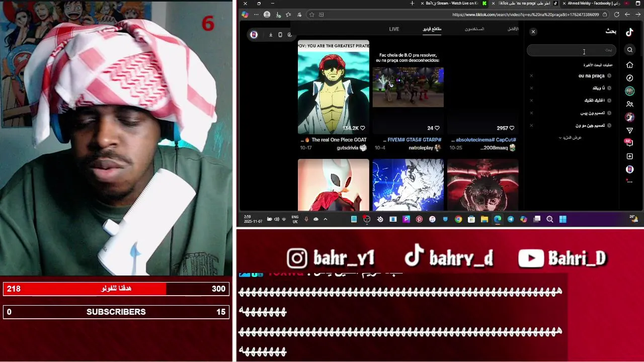Click the TikTok logo in the sidebar
Image resolution: width=644 pixels, height=362 pixels.
629,32
